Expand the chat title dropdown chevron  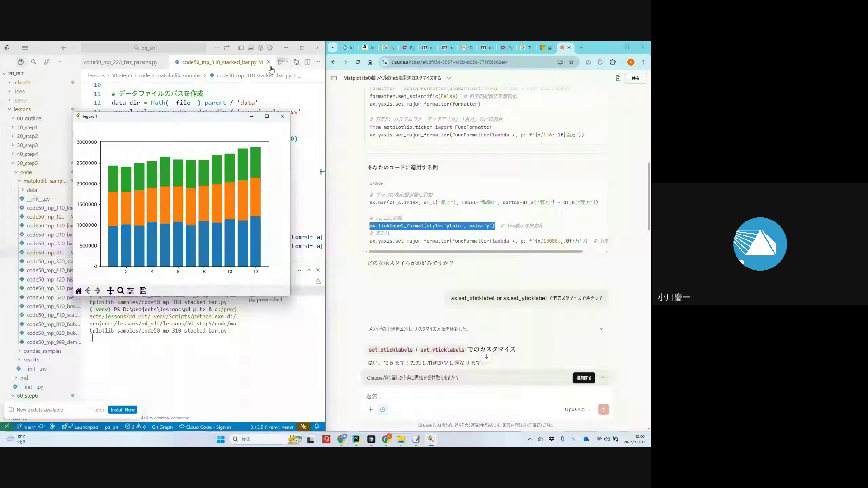448,78
